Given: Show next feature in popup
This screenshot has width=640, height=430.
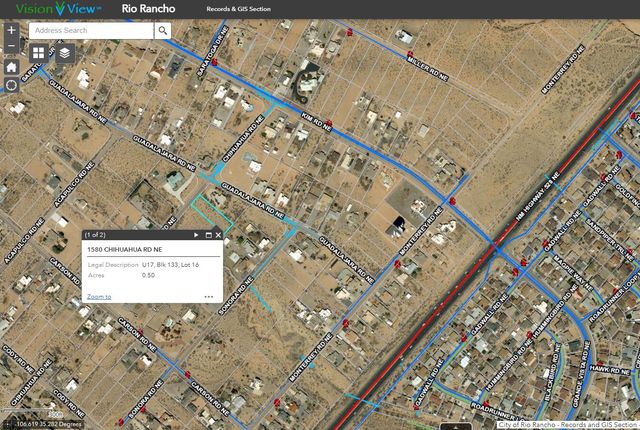Looking at the screenshot, I should 196,235.
